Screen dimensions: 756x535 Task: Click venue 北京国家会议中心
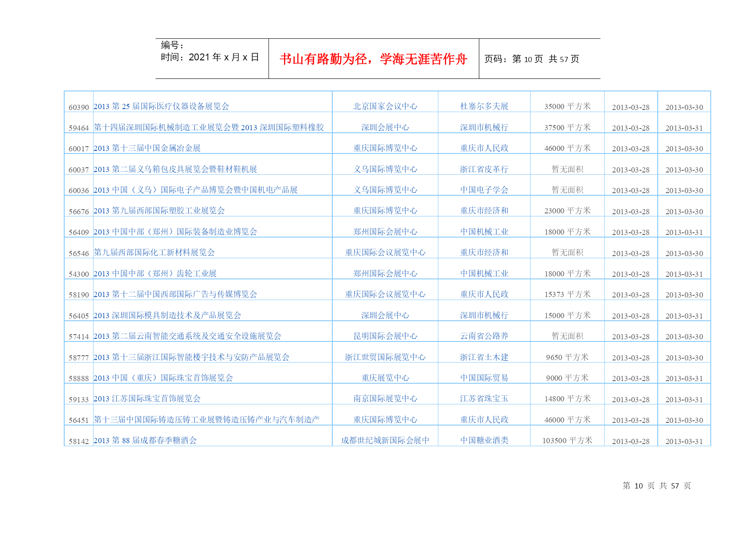coord(385,106)
